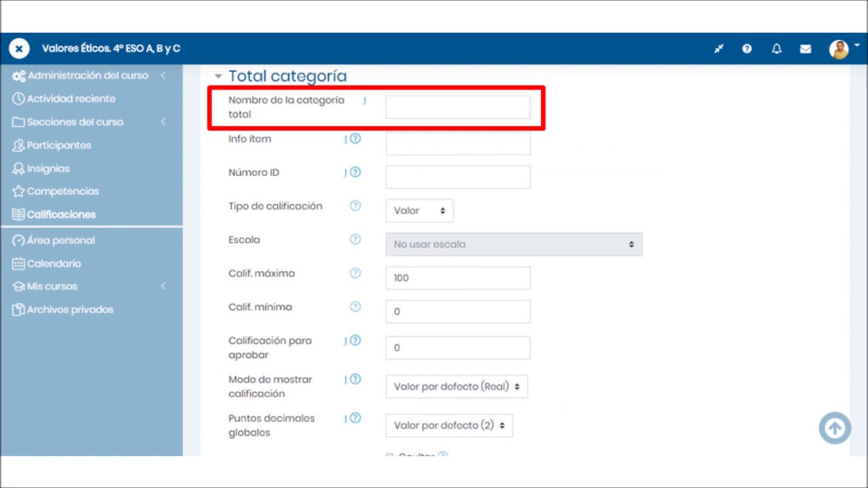Open the messages envelope icon
The image size is (868, 488).
(x=806, y=49)
